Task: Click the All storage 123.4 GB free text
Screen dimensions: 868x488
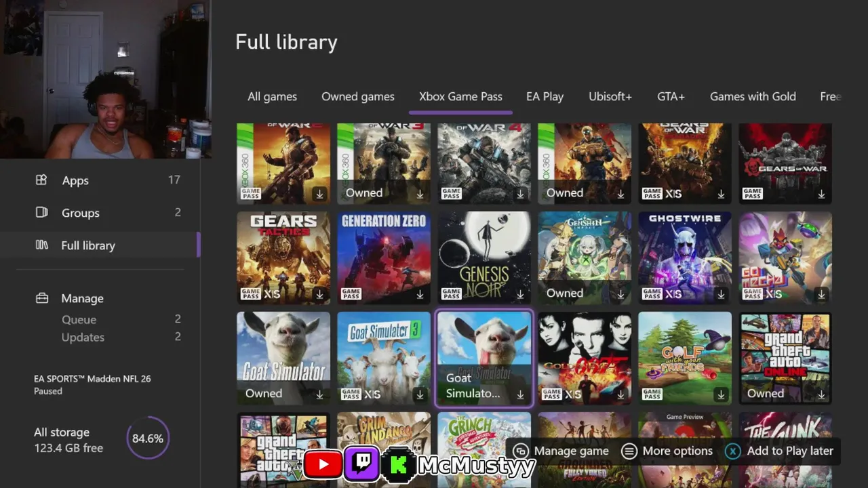Action: pos(68,440)
